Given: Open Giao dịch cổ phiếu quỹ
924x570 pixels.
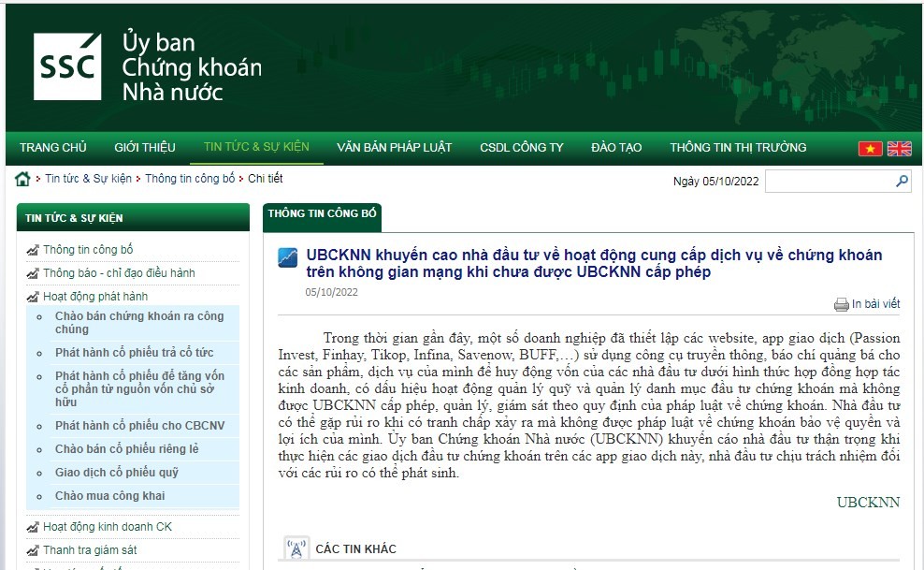Looking at the screenshot, I should [x=117, y=473].
